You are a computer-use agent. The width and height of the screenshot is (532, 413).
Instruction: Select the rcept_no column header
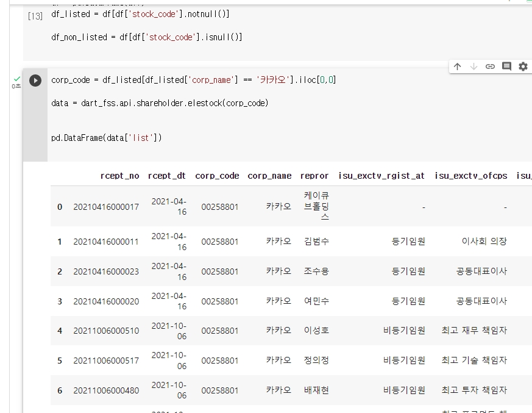[x=120, y=176]
